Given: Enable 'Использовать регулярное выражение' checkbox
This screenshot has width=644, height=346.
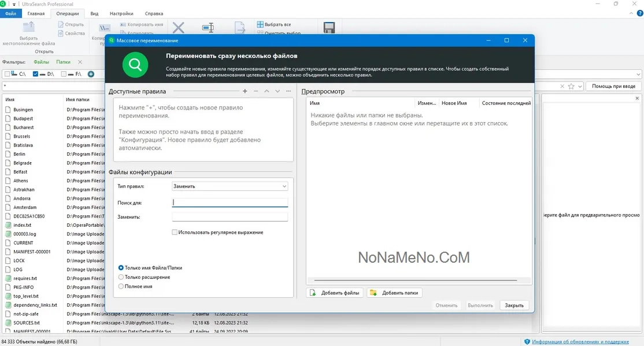Looking at the screenshot, I should [x=175, y=232].
